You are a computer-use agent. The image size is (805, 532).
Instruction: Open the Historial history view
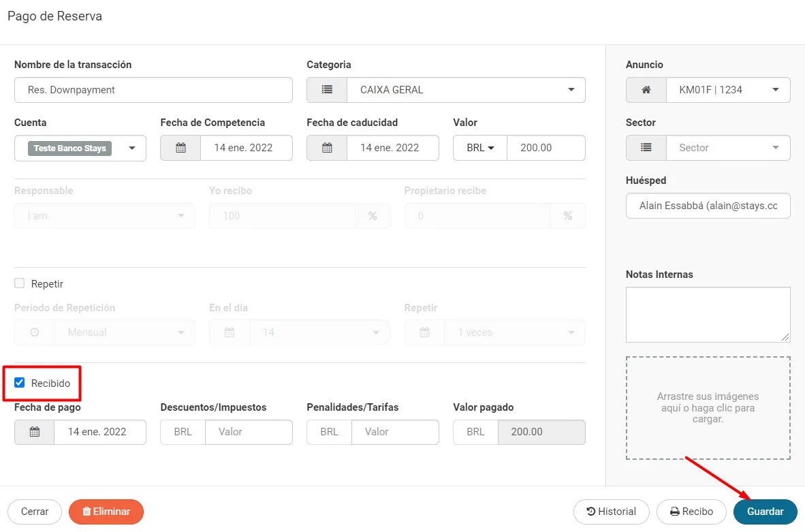pyautogui.click(x=611, y=512)
